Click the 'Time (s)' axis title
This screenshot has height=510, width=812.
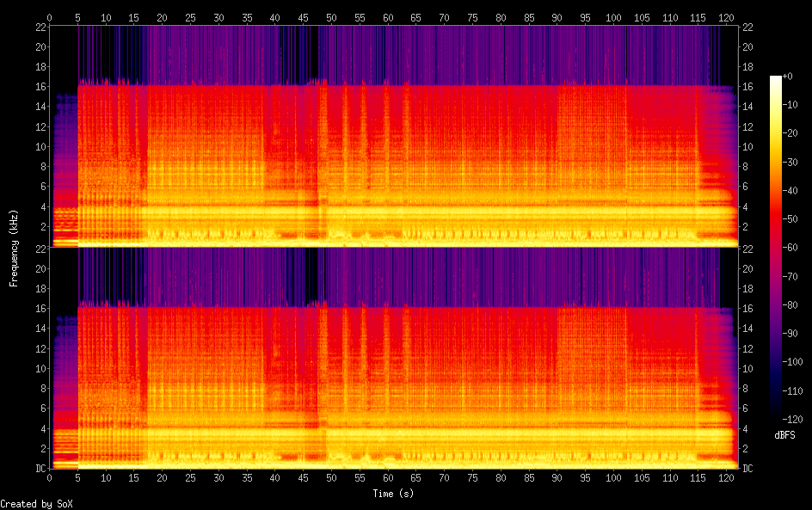coord(393,494)
